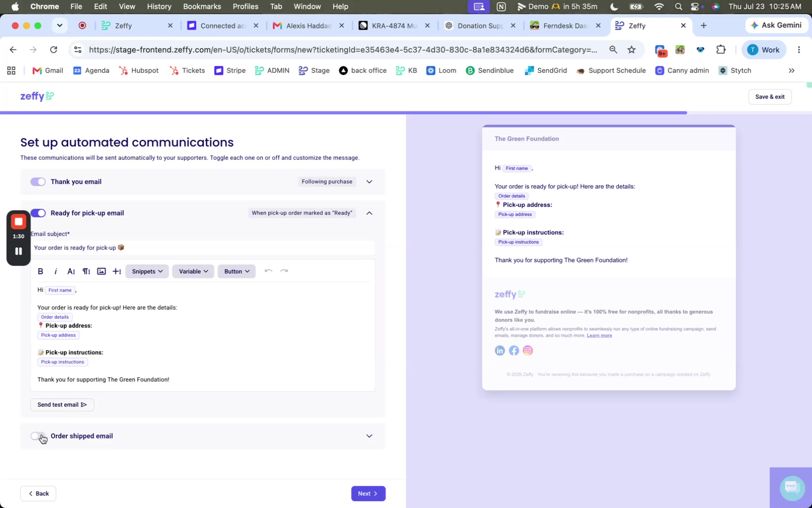Toggle italic formatting in email editor
The height and width of the screenshot is (508, 812).
(x=55, y=271)
